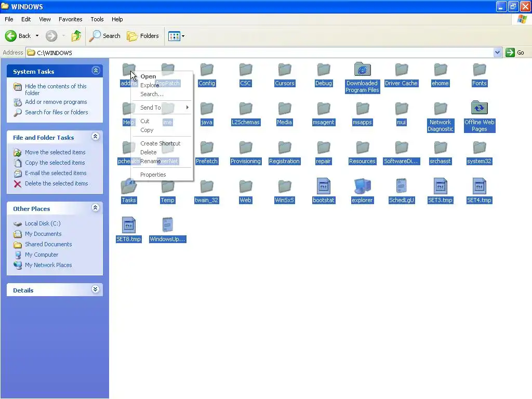This screenshot has width=532, height=399.
Task: Open the Favorites menu
Action: pos(70,19)
